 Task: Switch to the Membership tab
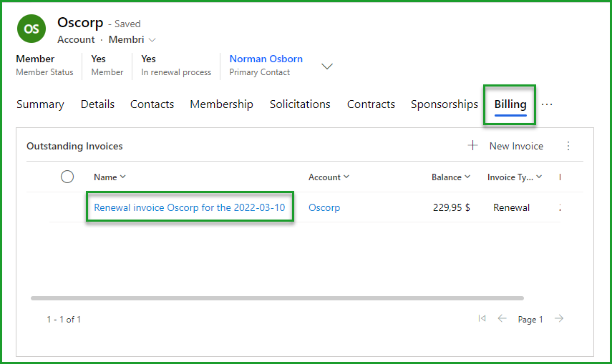coord(221,104)
